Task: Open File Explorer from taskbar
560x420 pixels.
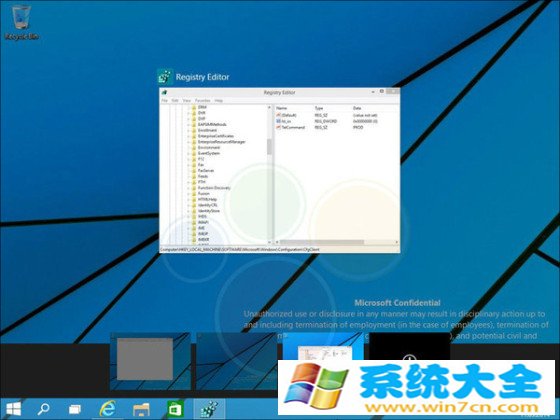Action: click(141, 409)
